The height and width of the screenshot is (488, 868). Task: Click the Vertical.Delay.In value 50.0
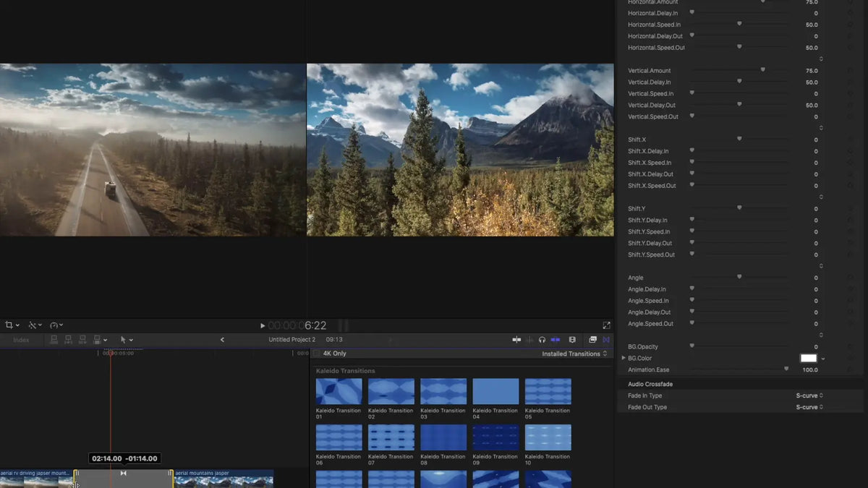point(812,82)
